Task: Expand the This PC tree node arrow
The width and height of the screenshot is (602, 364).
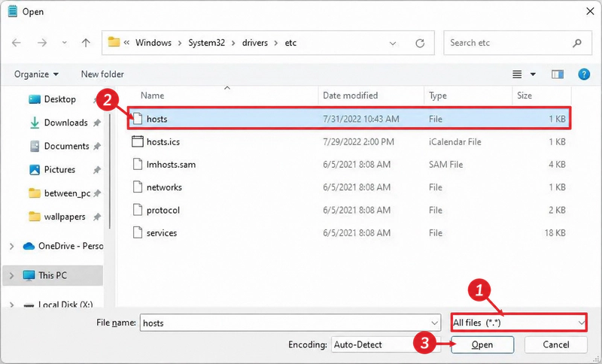Action: tap(11, 275)
